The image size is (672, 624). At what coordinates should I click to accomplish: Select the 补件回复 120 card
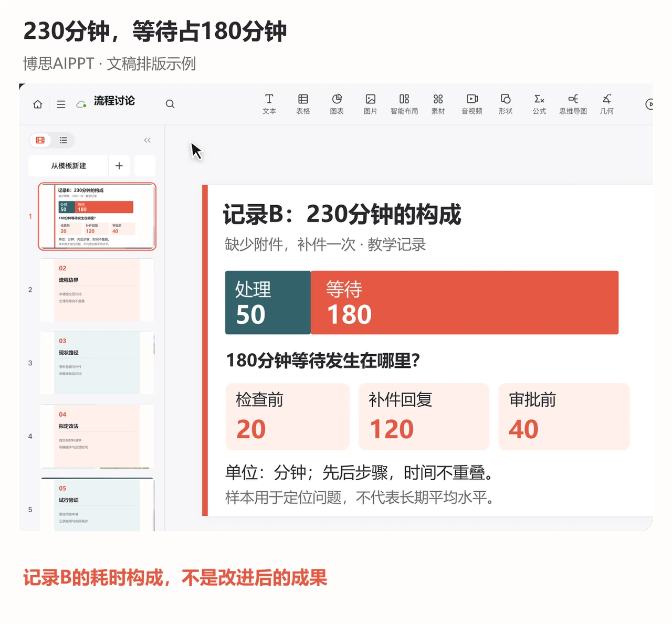(x=424, y=417)
